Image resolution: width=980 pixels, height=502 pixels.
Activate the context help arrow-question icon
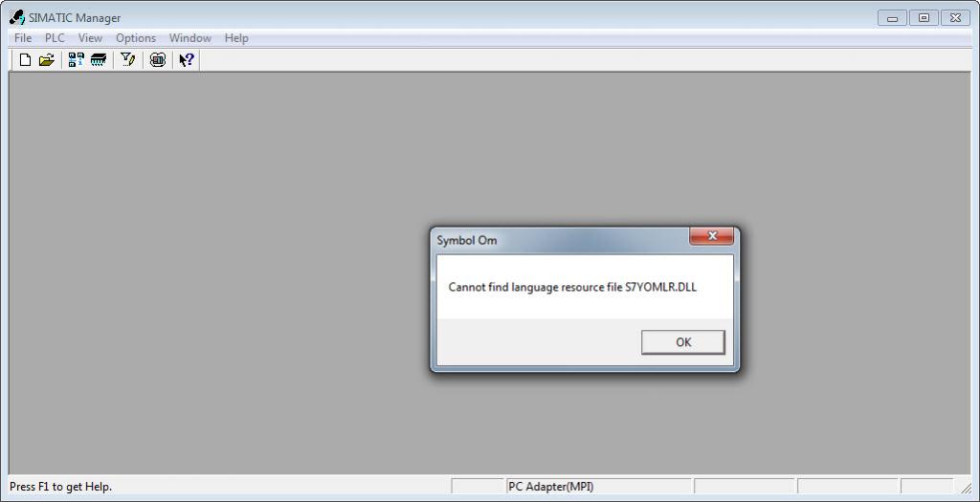click(187, 60)
